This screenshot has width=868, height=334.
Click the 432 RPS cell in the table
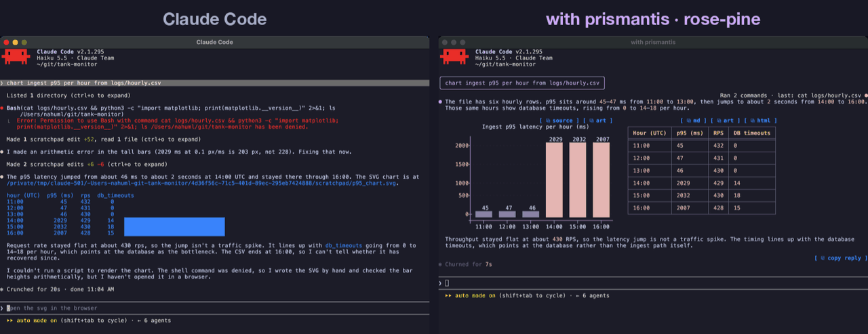(719, 145)
